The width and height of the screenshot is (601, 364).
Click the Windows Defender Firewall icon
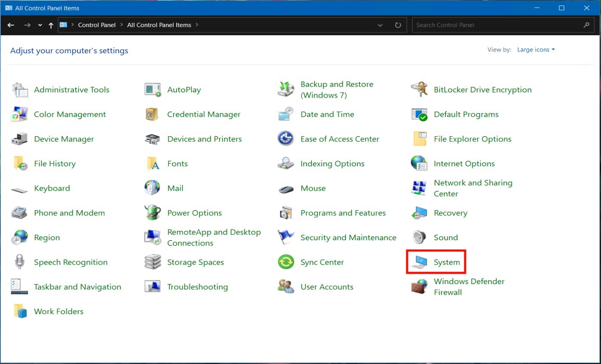tap(419, 287)
